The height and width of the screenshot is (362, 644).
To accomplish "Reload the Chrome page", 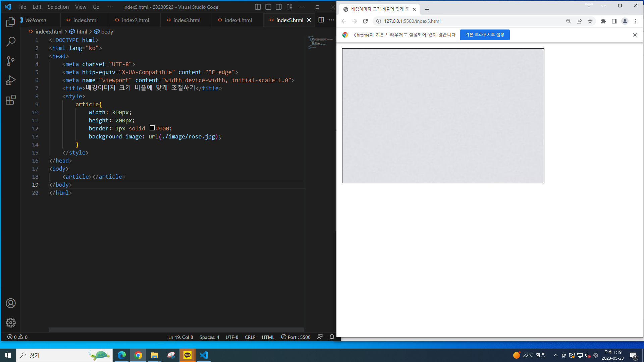I will pyautogui.click(x=365, y=21).
